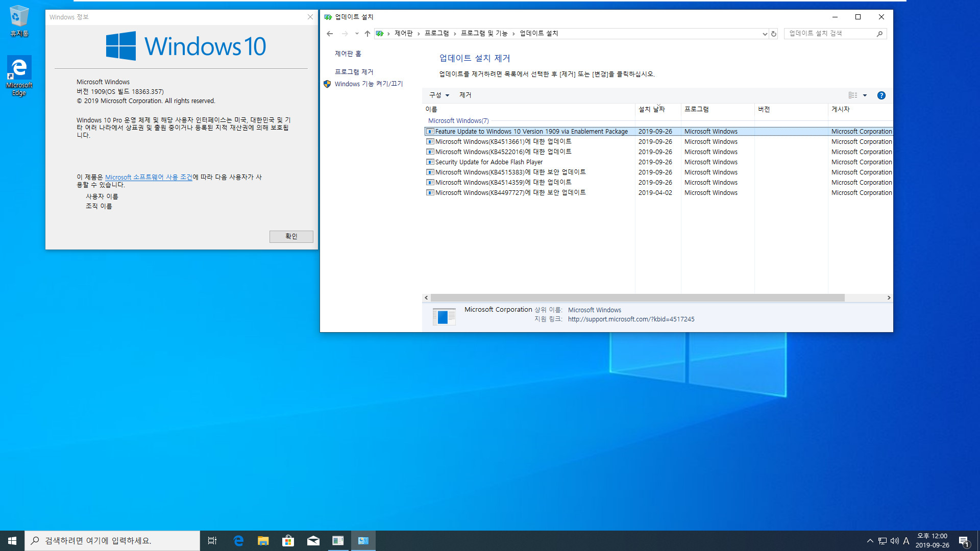Open File Explorer from taskbar
The image size is (980, 551).
click(263, 541)
